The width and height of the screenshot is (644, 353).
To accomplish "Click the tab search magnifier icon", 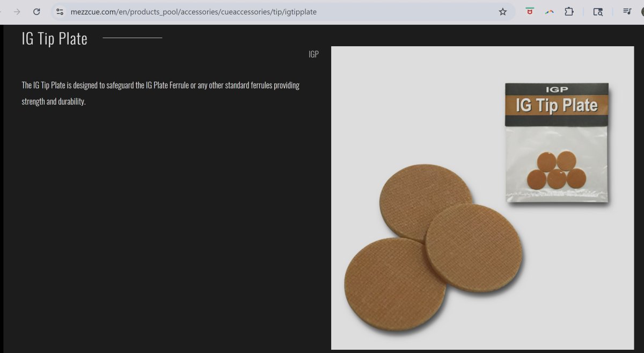I will pos(598,11).
